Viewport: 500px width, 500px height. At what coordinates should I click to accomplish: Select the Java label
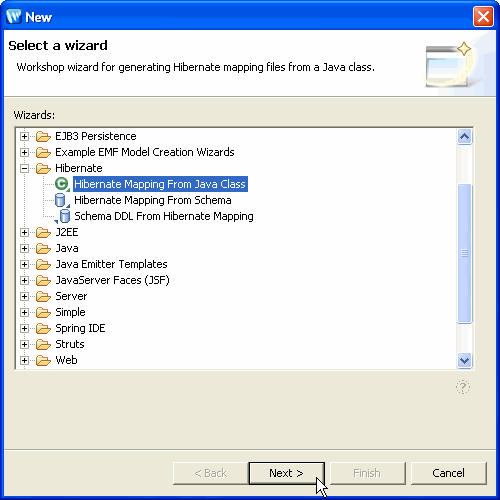67,248
